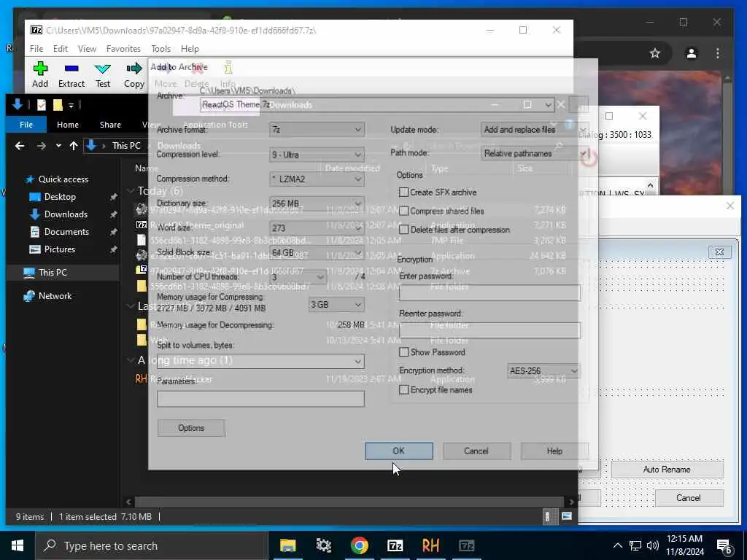Collapse the Today group in file list

(x=131, y=191)
